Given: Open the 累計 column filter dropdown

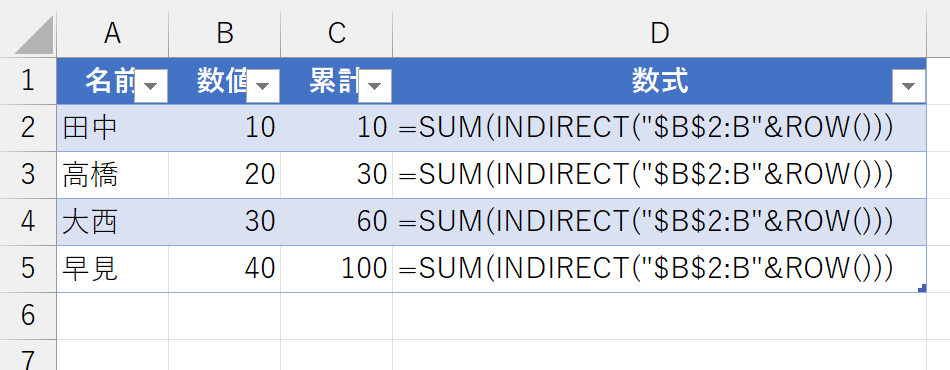Looking at the screenshot, I should pyautogui.click(x=375, y=87).
